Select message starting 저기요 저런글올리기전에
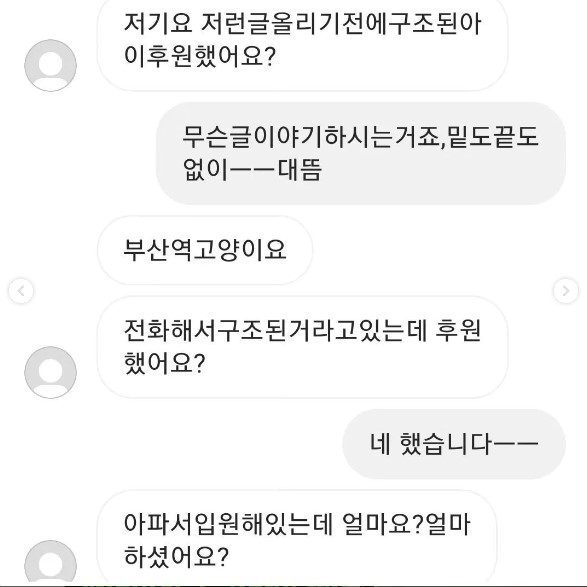The width and height of the screenshot is (587, 587). pyautogui.click(x=302, y=42)
